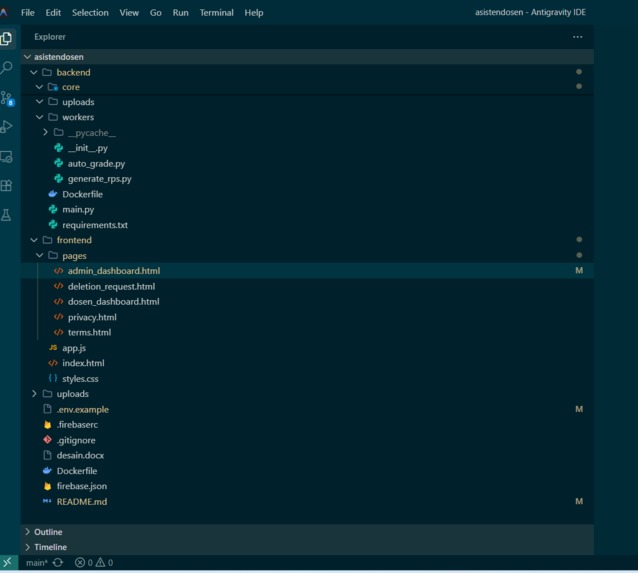The width and height of the screenshot is (638, 573).
Task: Collapse the frontend folder chevron
Action: coord(34,240)
